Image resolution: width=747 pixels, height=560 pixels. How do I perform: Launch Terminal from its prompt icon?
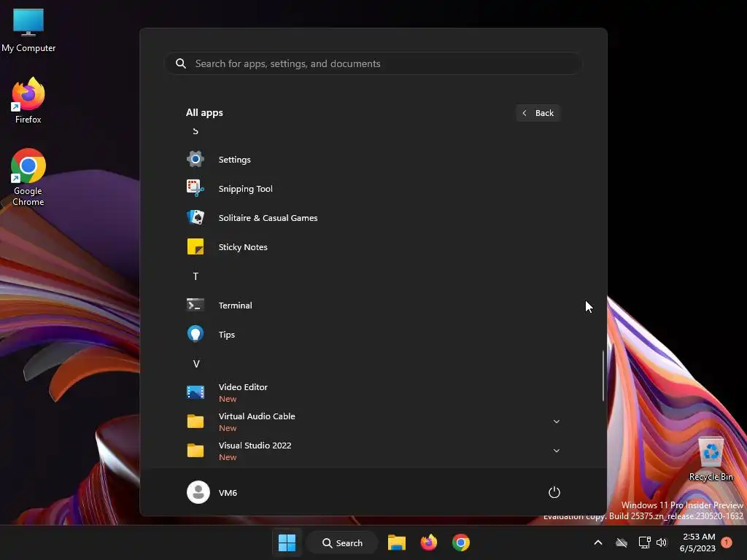tap(196, 305)
